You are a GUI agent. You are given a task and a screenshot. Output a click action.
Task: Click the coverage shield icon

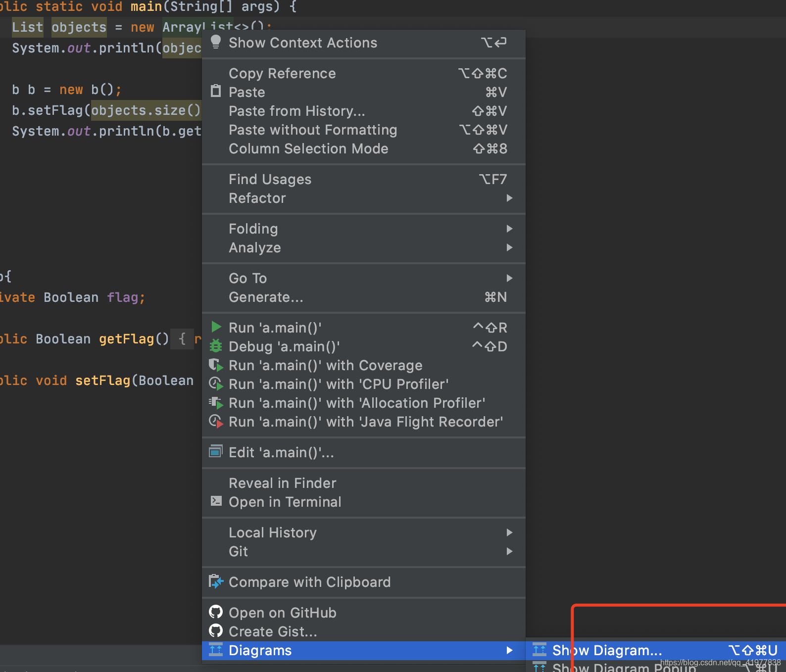[x=216, y=365]
